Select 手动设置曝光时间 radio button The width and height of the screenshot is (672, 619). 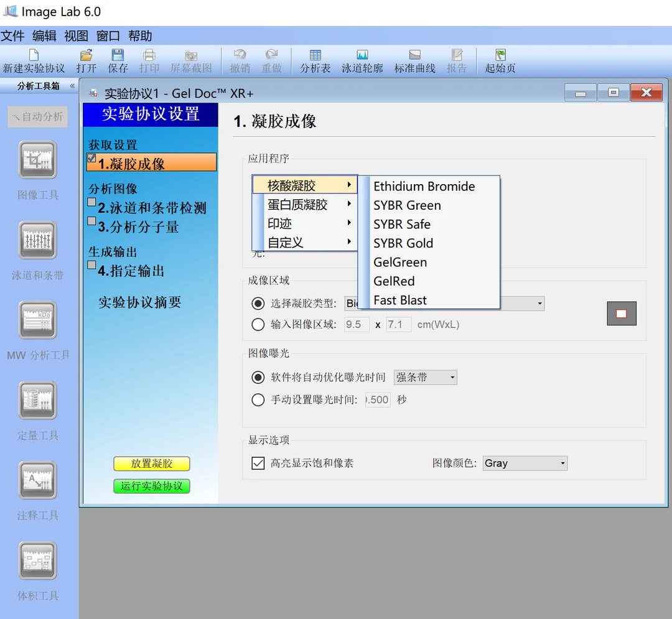point(258,399)
